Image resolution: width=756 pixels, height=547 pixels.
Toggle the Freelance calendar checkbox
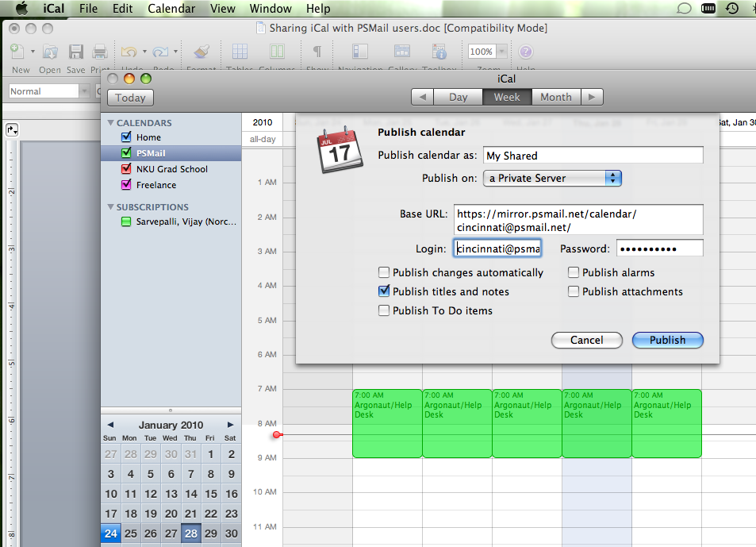[x=126, y=185]
